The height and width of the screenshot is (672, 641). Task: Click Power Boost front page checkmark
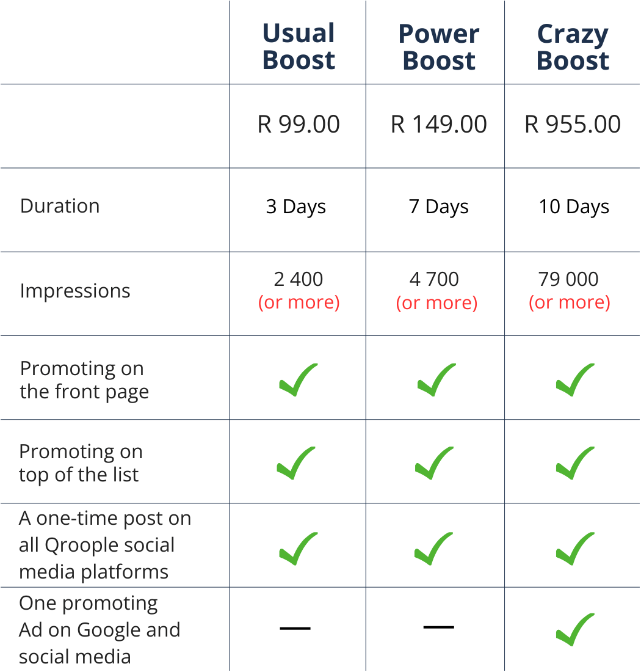click(x=436, y=380)
